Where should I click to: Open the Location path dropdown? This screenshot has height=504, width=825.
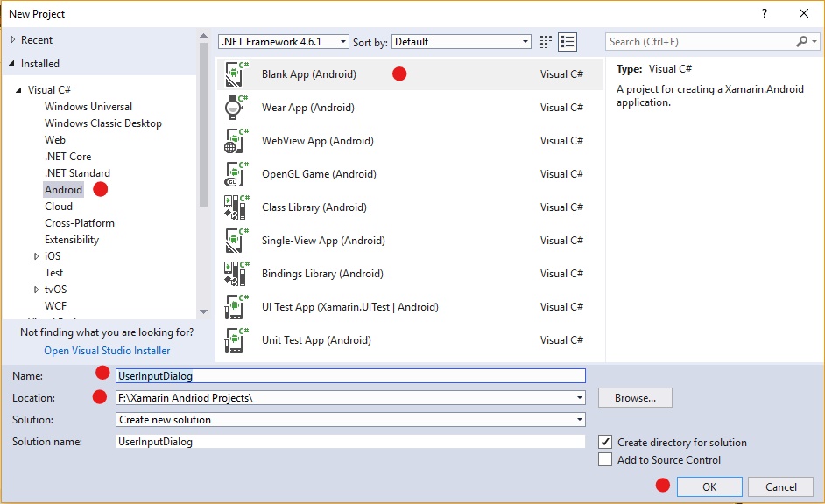(x=579, y=398)
